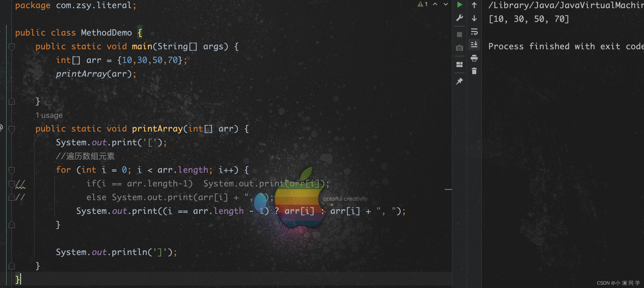Screen dimensions: 644x288
Task: Click the fold end marker of the printArray method
Action: coord(12,266)
